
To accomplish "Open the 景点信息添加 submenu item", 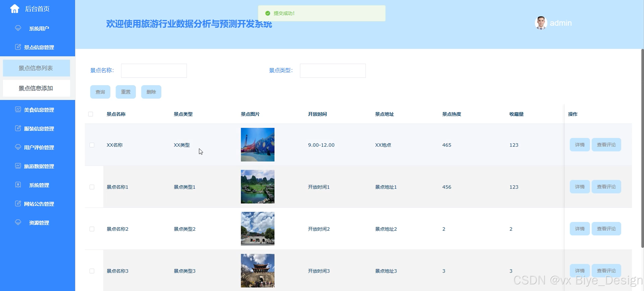I will tap(36, 88).
